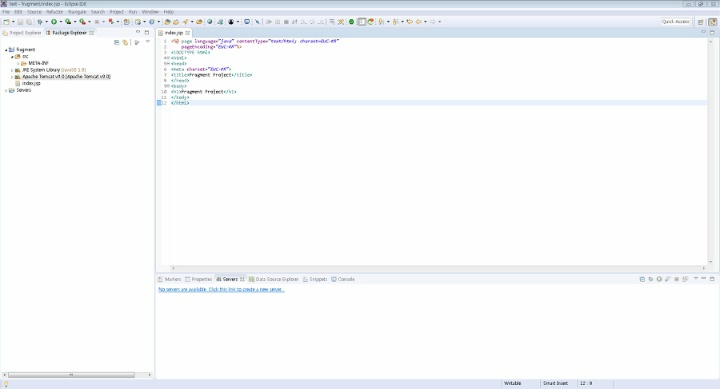Open the Window menu
720x389 pixels.
coord(150,12)
